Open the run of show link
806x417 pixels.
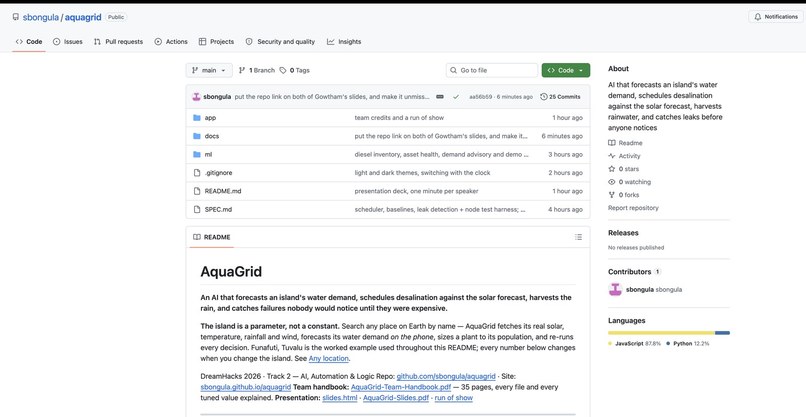pyautogui.click(x=454, y=398)
